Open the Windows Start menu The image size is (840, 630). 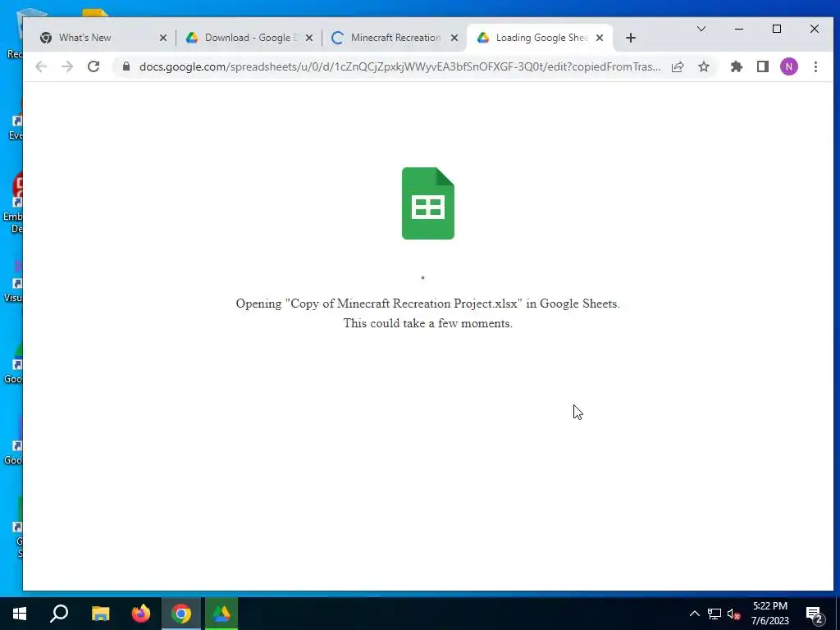pyautogui.click(x=20, y=614)
